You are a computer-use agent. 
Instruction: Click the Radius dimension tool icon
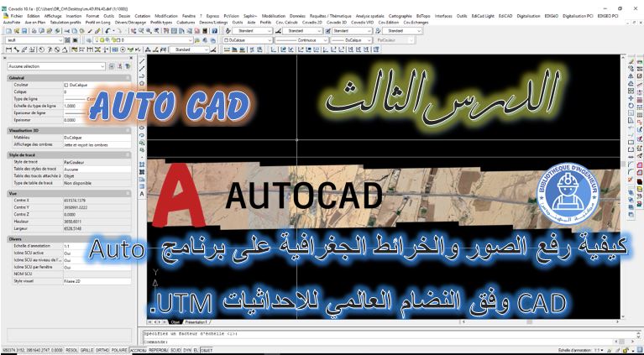[41, 50]
